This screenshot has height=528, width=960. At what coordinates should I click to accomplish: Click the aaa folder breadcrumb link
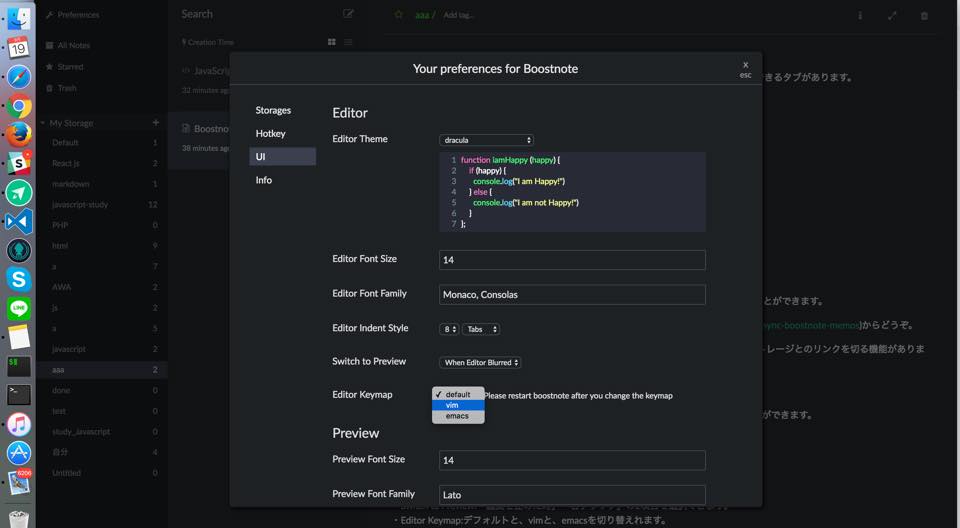coord(422,15)
